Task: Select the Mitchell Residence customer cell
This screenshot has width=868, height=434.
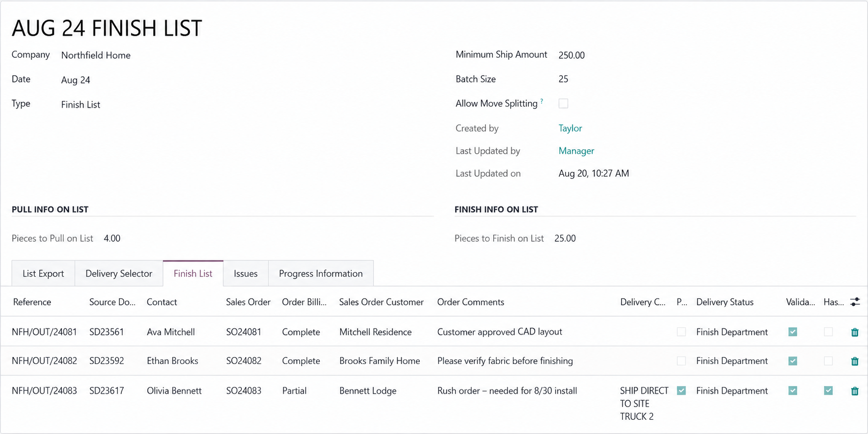Action: (375, 332)
